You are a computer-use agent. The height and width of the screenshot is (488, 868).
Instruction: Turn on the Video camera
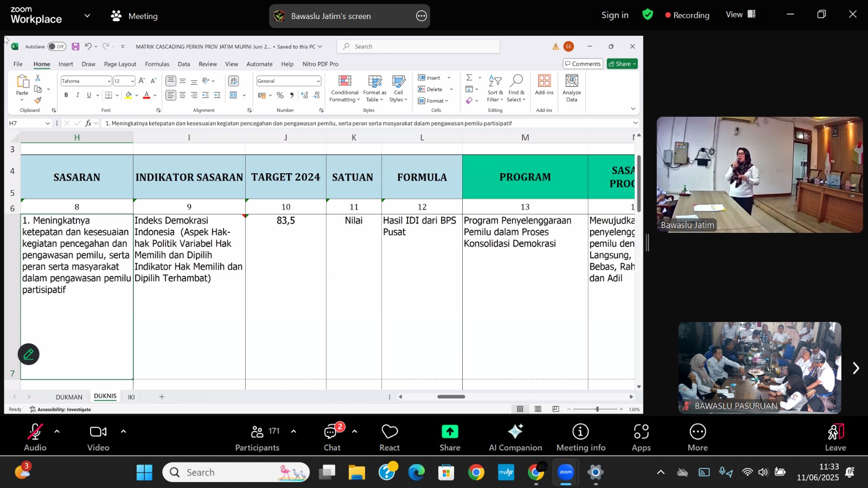(98, 432)
